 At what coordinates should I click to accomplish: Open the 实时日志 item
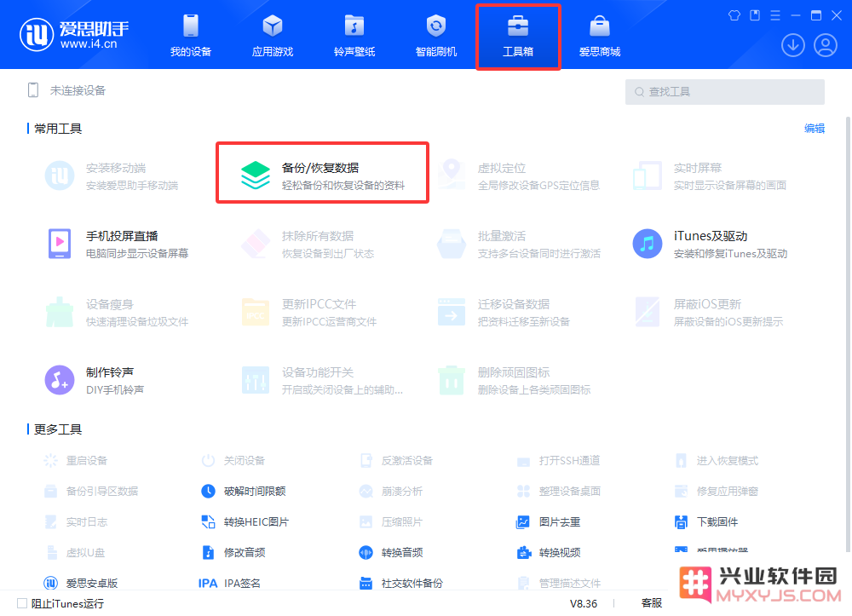[76, 522]
